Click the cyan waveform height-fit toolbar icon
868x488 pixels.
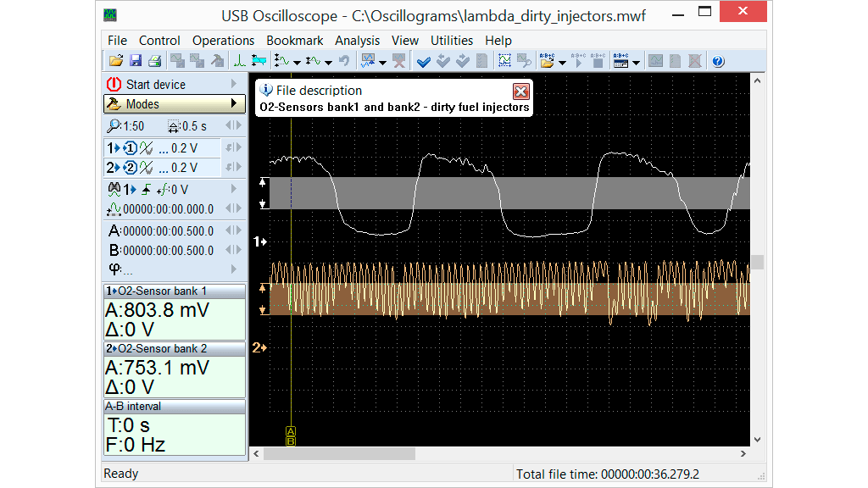pyautogui.click(x=259, y=61)
